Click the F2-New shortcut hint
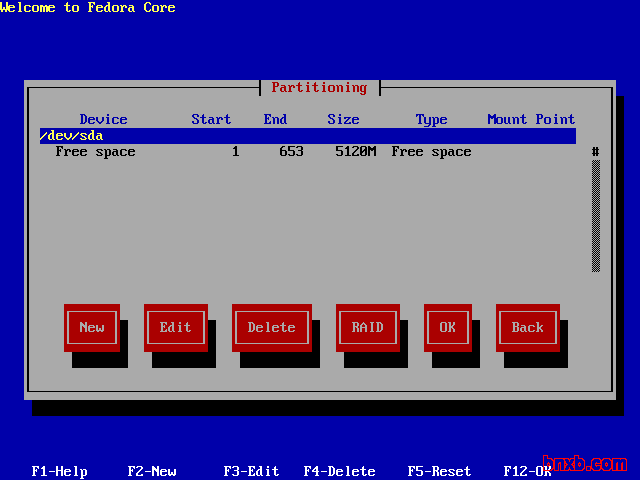Viewport: 640px width, 480px height. (152, 471)
